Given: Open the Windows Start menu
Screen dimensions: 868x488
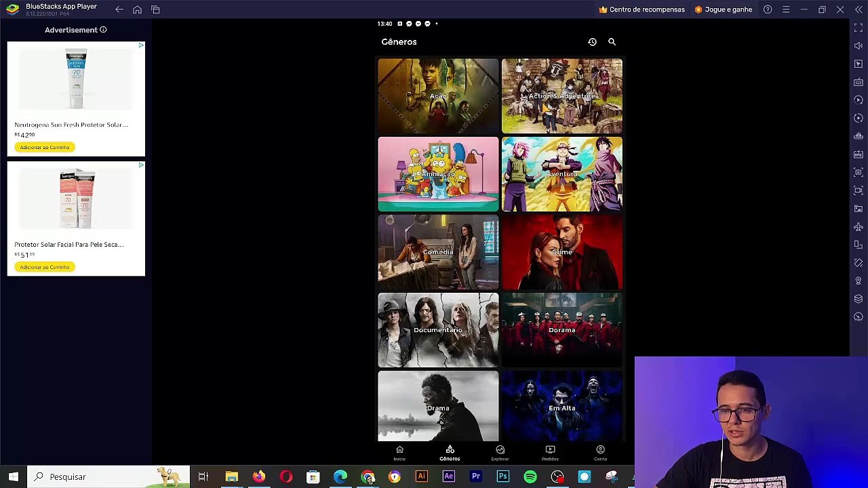Looking at the screenshot, I should 14,476.
